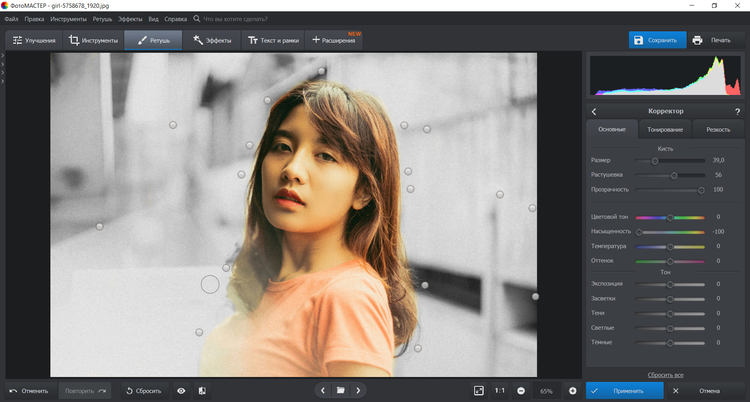
Task: Open the Файл menu
Action: point(11,19)
